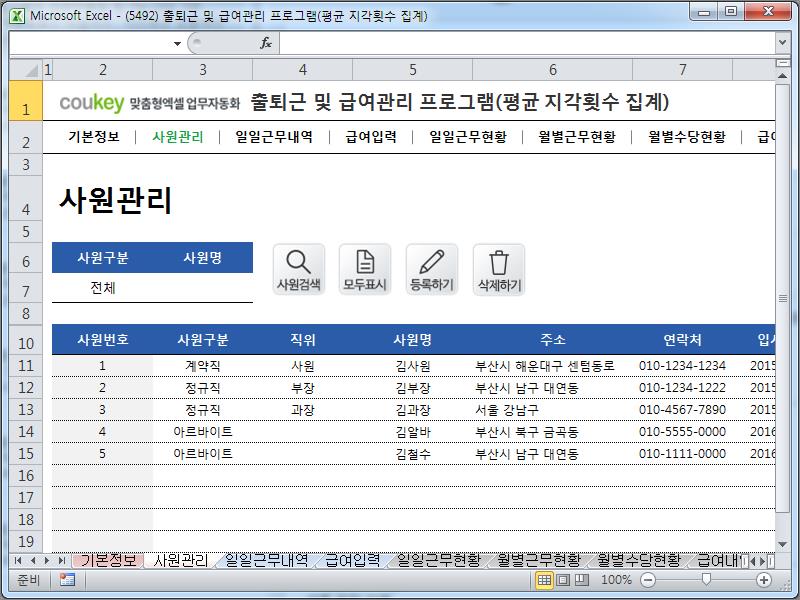This screenshot has width=800, height=600.
Task: Select the 일일근무현황 sheet tab
Action: (x=439, y=560)
